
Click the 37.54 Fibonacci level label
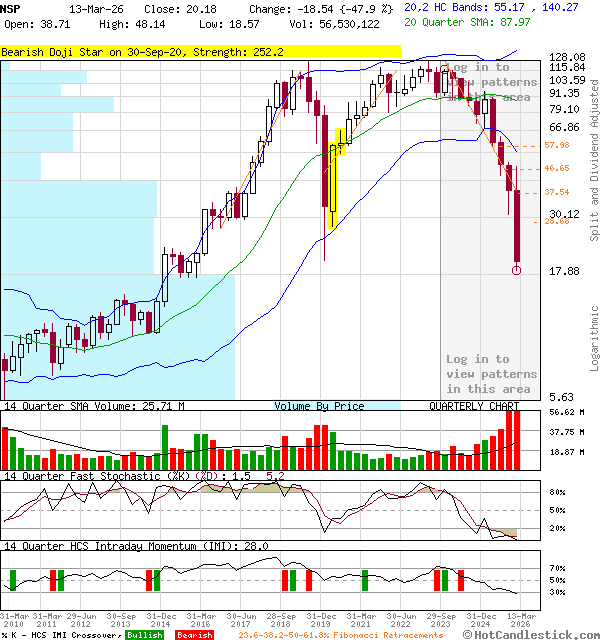(x=557, y=192)
